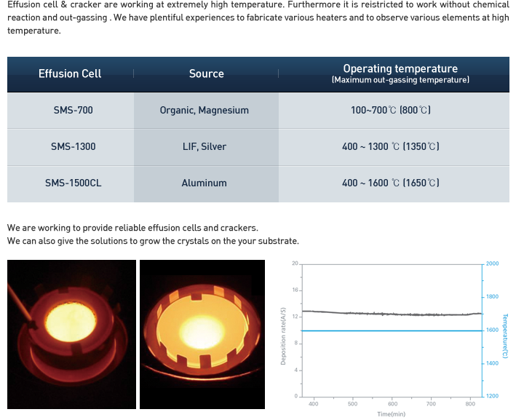
Task: Click the 1600 temperature axis value
Action: pyautogui.click(x=492, y=330)
